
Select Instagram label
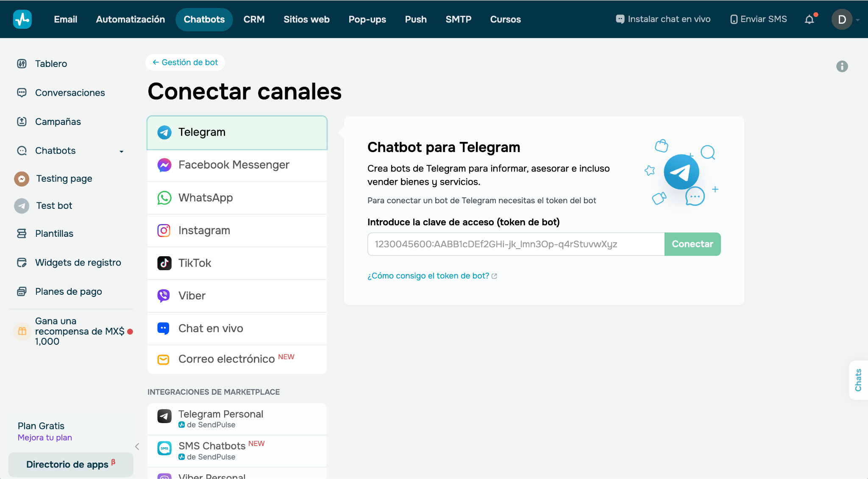point(204,230)
